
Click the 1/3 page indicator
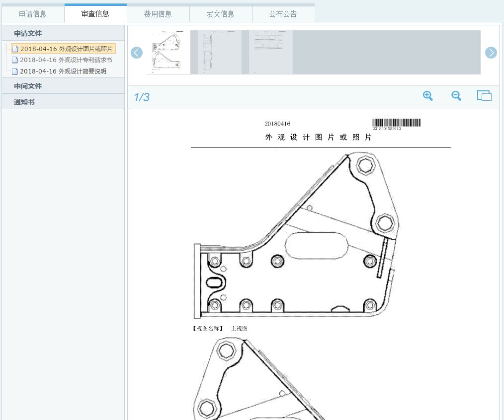pos(142,97)
